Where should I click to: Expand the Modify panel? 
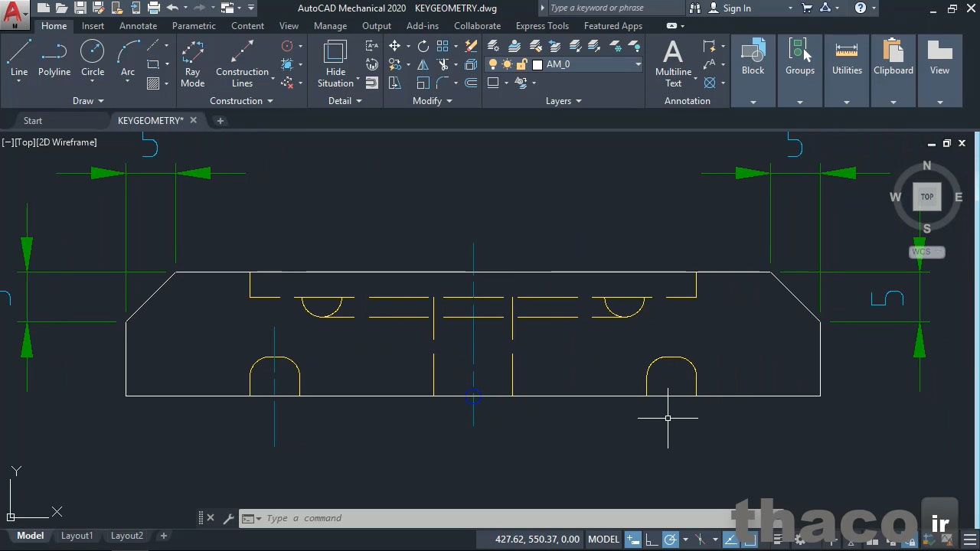point(433,101)
